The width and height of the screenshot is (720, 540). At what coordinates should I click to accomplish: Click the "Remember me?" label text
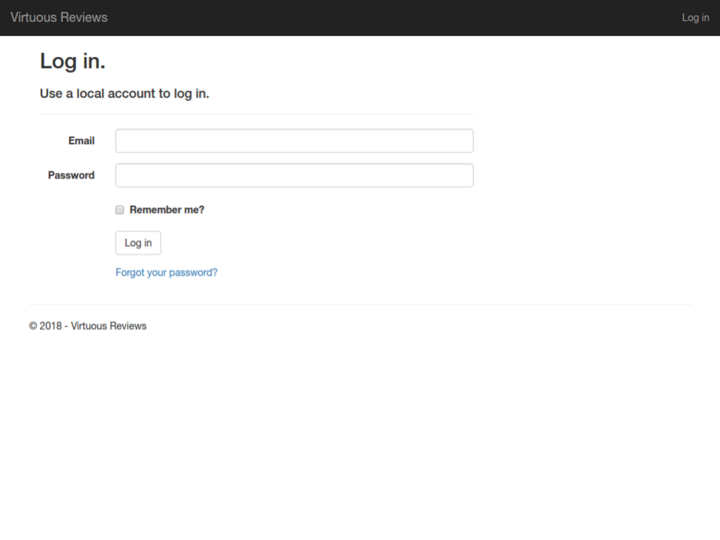point(167,210)
